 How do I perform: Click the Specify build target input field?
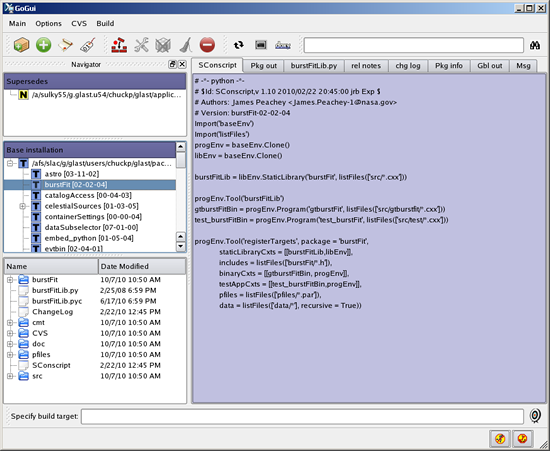[x=302, y=416]
